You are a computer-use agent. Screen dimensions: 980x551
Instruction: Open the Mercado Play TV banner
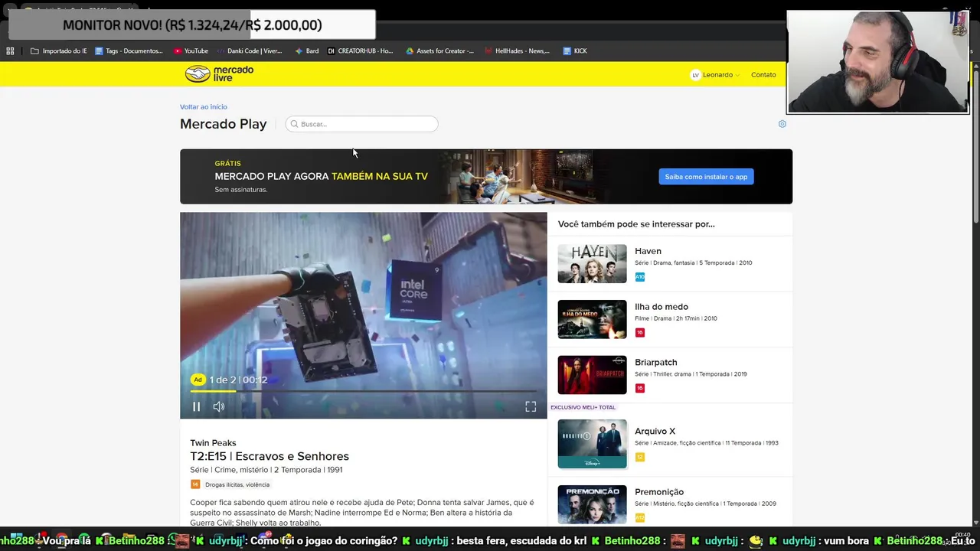pyautogui.click(x=486, y=177)
